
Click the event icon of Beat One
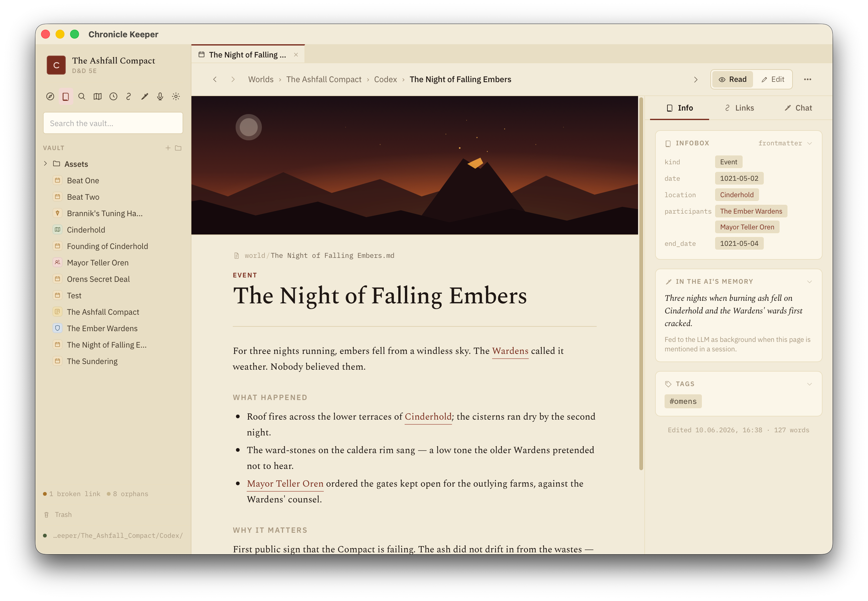(x=57, y=180)
